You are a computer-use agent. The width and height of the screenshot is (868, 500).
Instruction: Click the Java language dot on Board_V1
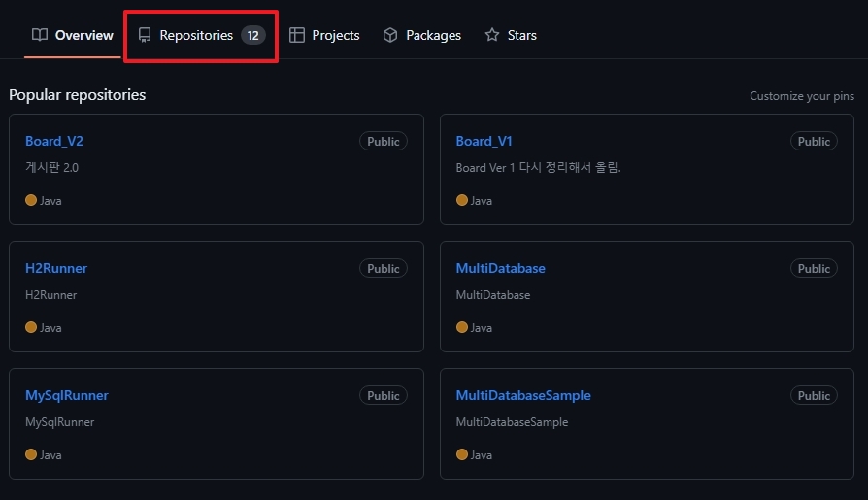pos(462,200)
